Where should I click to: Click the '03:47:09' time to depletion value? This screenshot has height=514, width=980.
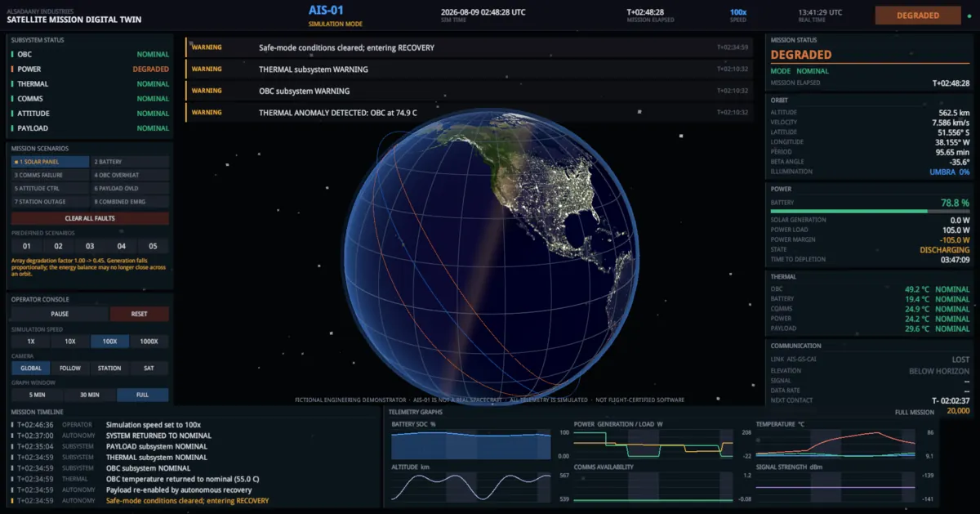pyautogui.click(x=954, y=260)
